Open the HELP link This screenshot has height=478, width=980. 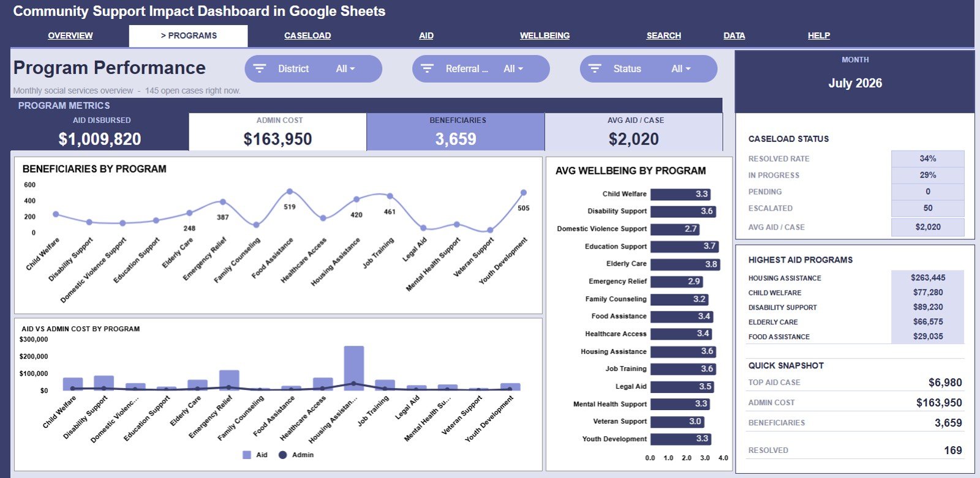coord(819,35)
